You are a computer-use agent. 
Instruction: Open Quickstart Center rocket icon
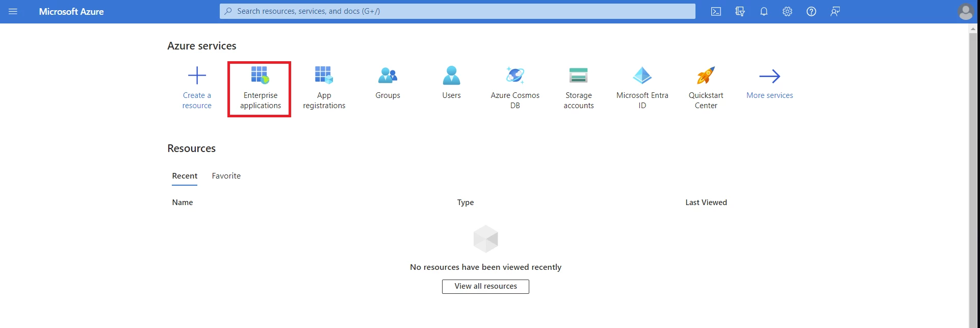pyautogui.click(x=706, y=75)
